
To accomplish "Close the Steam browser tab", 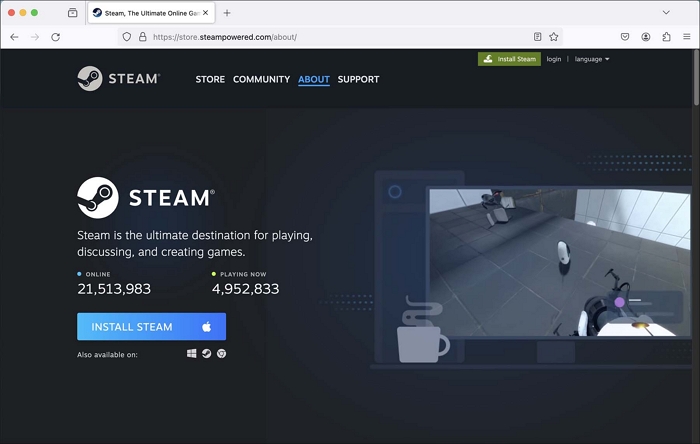I will coord(205,13).
